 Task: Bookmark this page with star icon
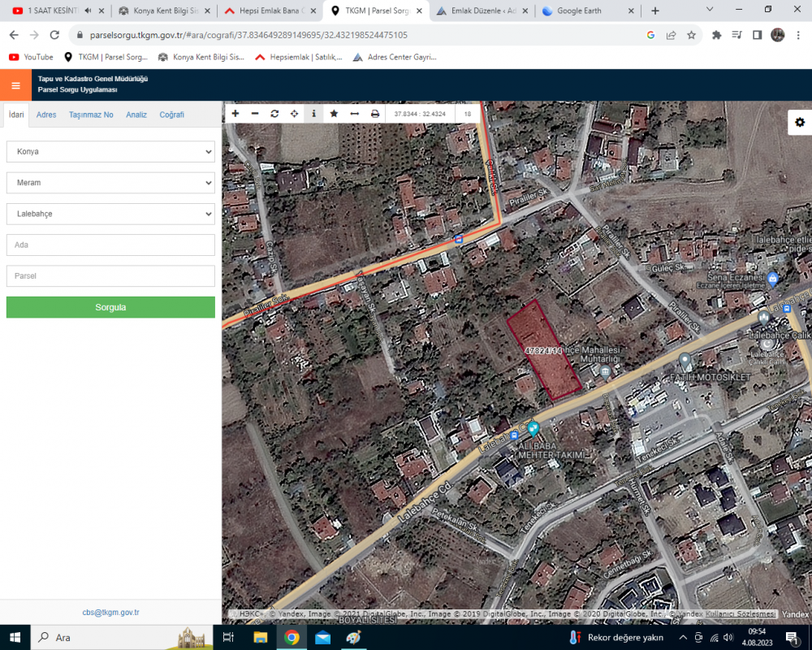tap(691, 35)
